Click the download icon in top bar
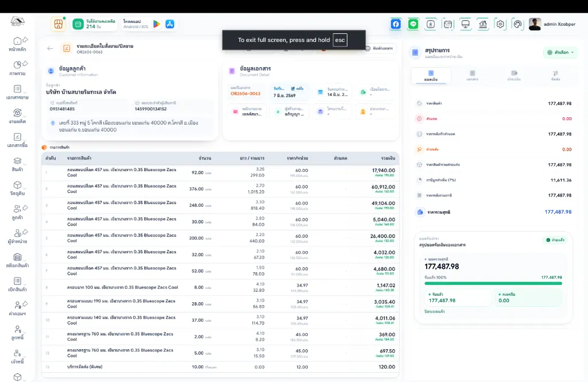The width and height of the screenshot is (588, 382). click(x=431, y=24)
